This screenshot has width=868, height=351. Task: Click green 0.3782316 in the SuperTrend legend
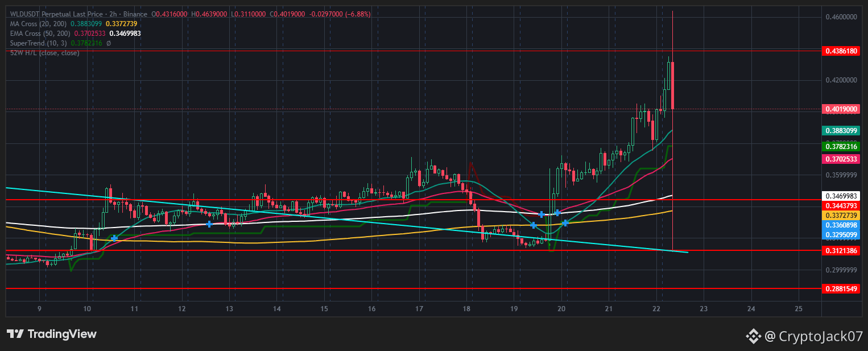pos(86,43)
